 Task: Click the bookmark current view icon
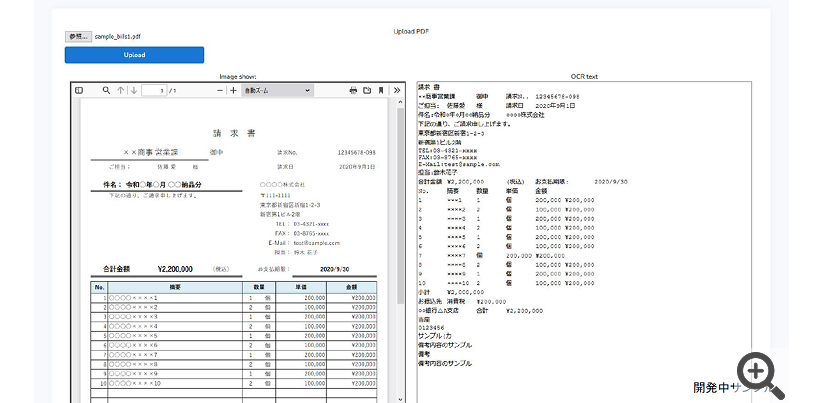coord(381,91)
